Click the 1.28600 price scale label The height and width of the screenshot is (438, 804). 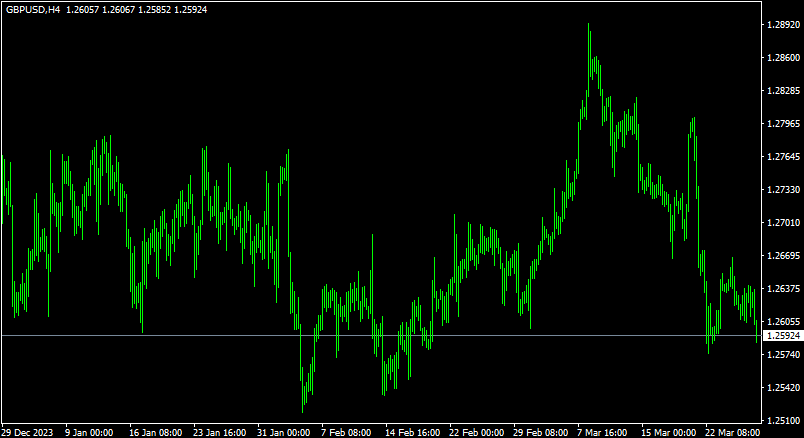[x=783, y=58]
